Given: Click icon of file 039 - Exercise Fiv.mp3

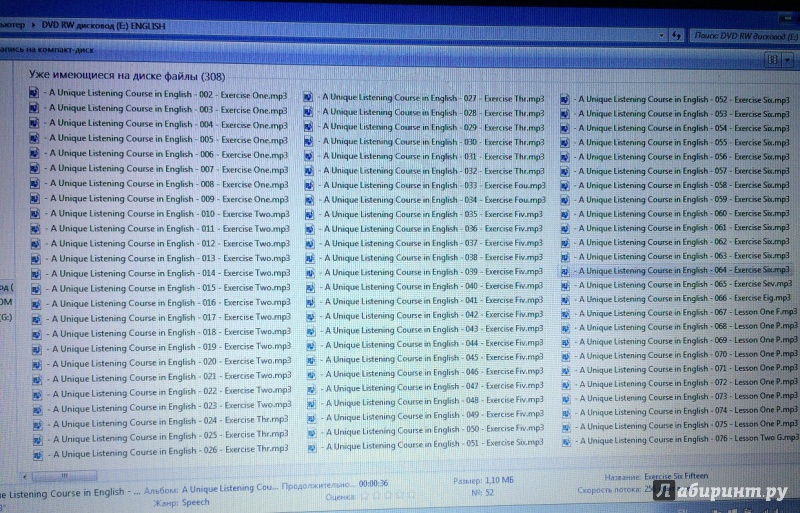Looking at the screenshot, I should point(310,273).
